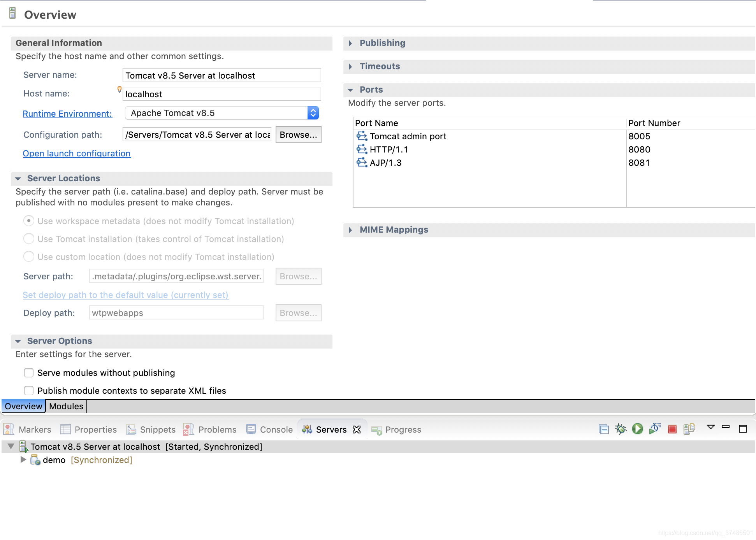Viewport: 756px width, 540px height.
Task: Start the server in profile mode icon
Action: click(x=655, y=429)
